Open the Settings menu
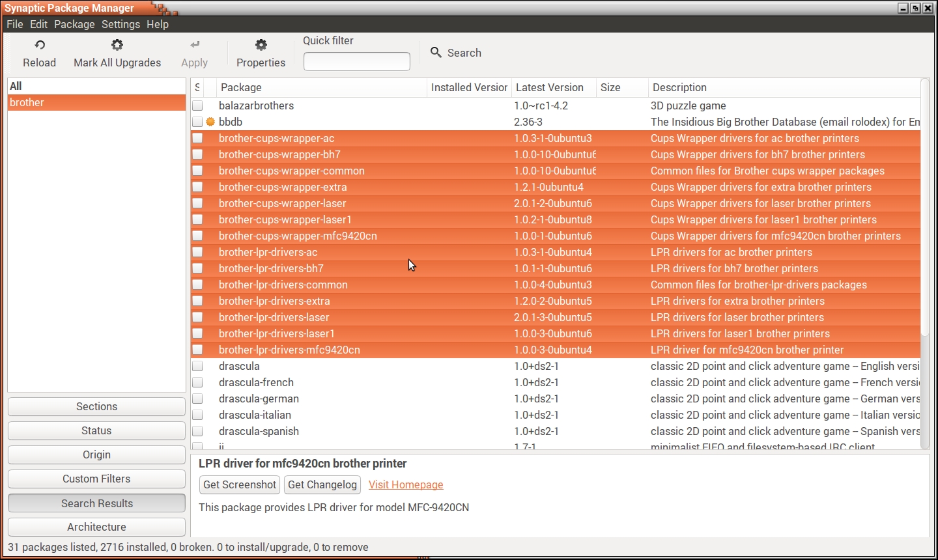Image resolution: width=938 pixels, height=560 pixels. [121, 24]
